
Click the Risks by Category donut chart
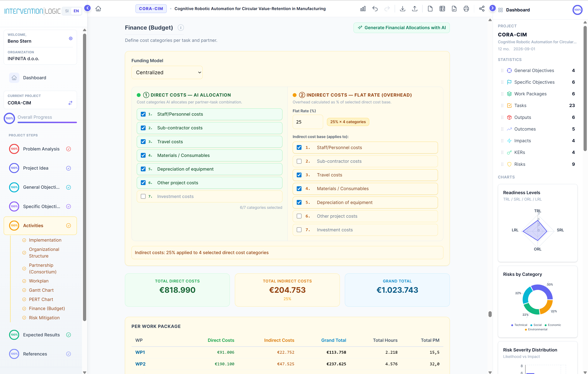(x=537, y=299)
